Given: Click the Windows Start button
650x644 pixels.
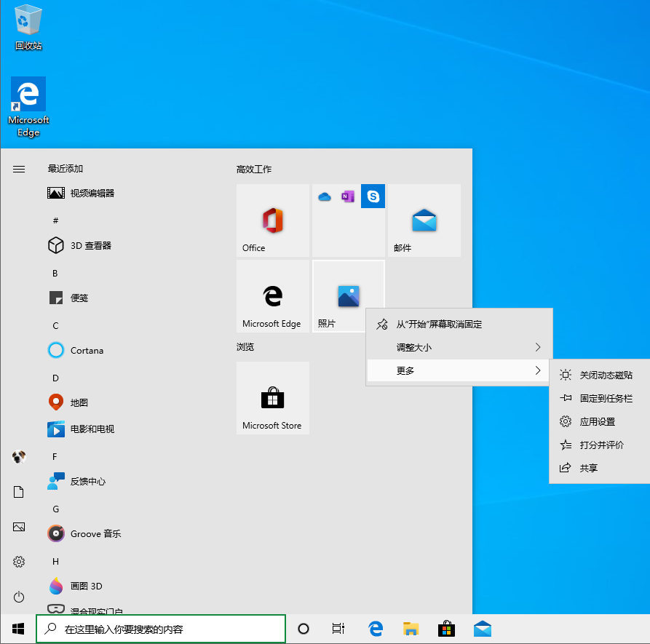Looking at the screenshot, I should (17, 629).
